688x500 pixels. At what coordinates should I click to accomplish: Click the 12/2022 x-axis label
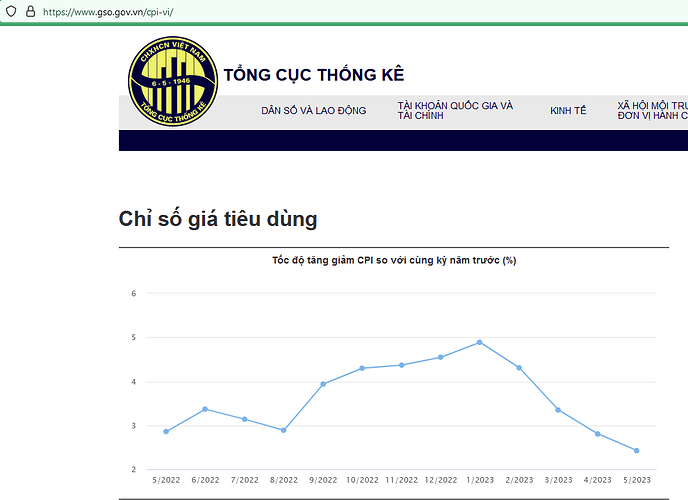coord(441,480)
